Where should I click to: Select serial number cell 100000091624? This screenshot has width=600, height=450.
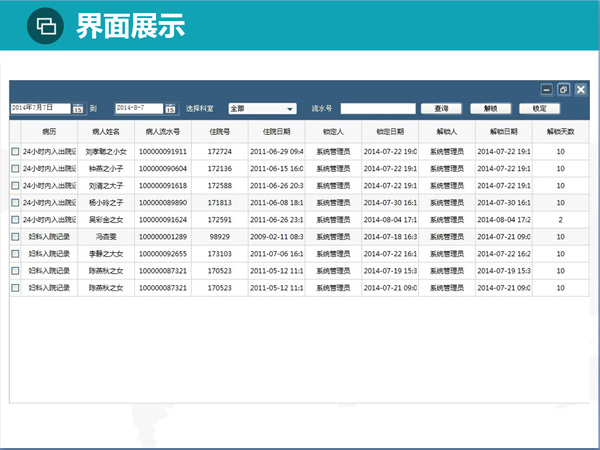click(163, 220)
